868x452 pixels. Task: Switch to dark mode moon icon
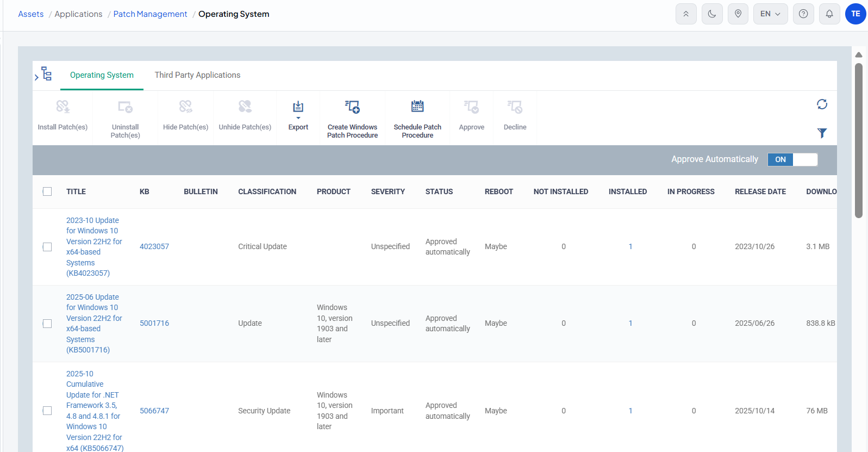pos(712,14)
